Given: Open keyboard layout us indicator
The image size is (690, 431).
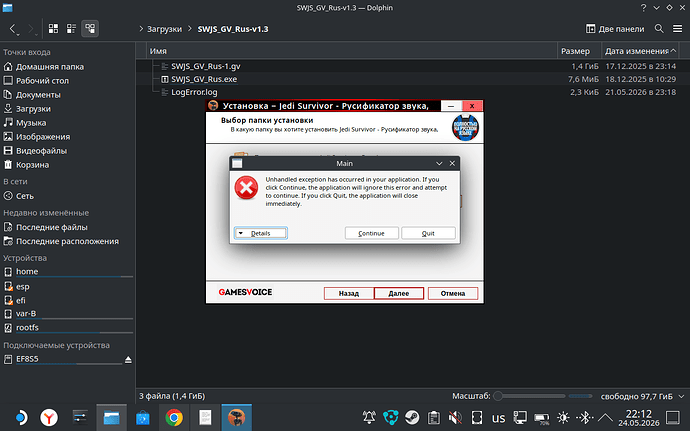Looking at the screenshot, I should tap(498, 418).
